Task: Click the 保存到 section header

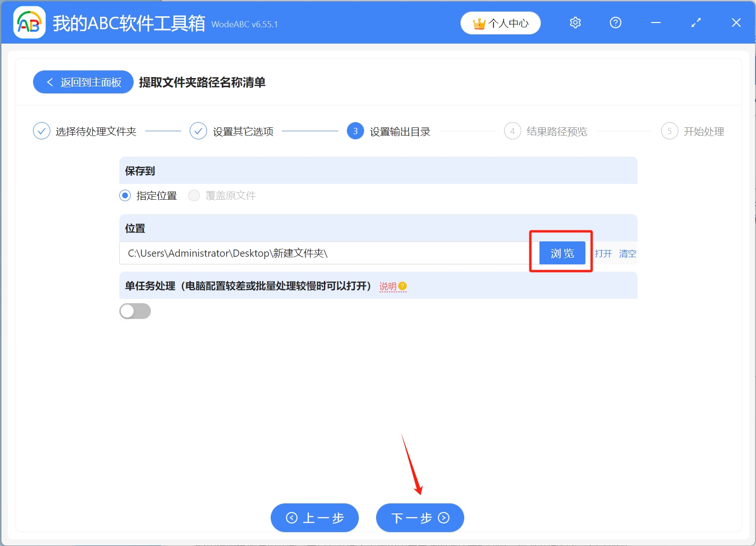Action: [378, 171]
